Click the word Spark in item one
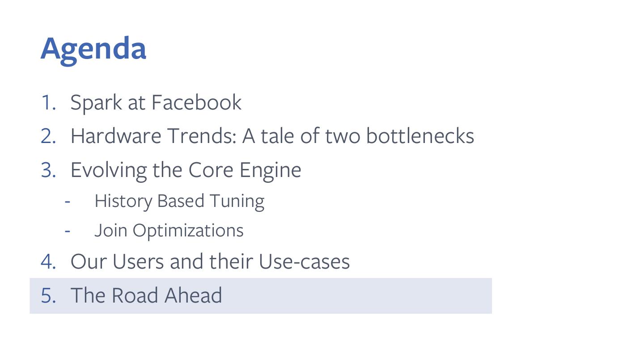This screenshot has height=362, width=644. [96, 102]
